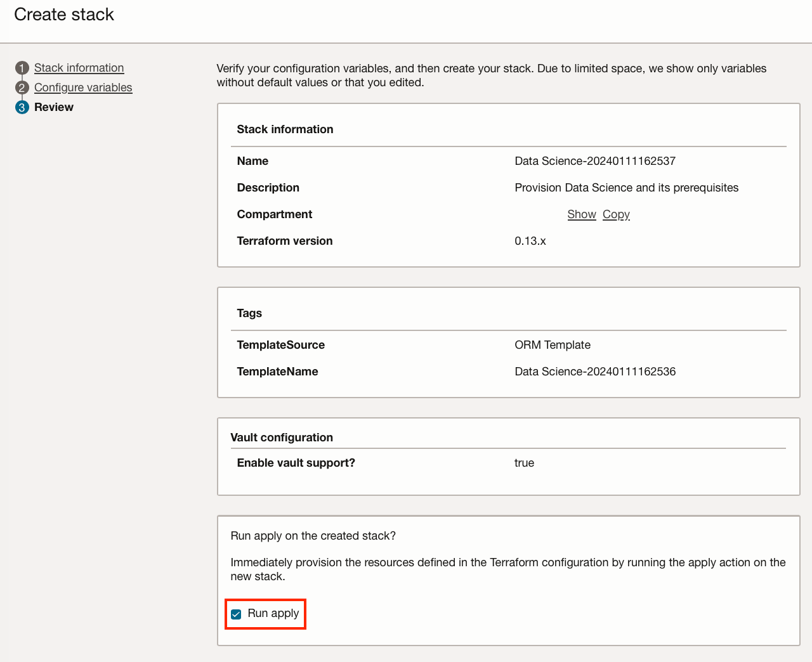The image size is (812, 662).
Task: Open the Configure variables step
Action: [x=83, y=88]
